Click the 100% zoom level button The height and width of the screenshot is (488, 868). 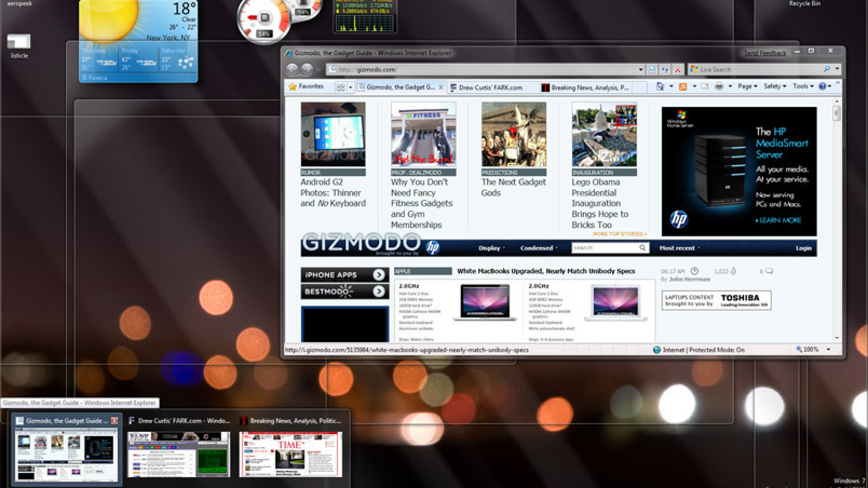point(807,350)
